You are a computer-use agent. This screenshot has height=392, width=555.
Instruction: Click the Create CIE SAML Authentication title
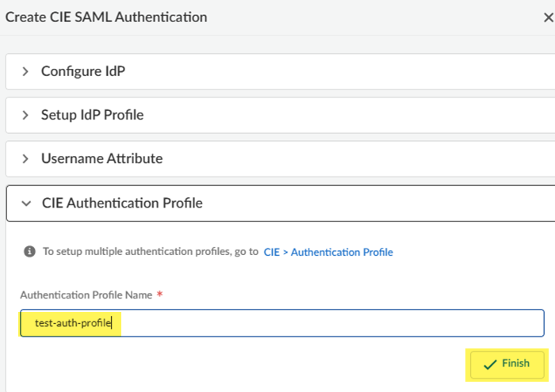(x=106, y=16)
